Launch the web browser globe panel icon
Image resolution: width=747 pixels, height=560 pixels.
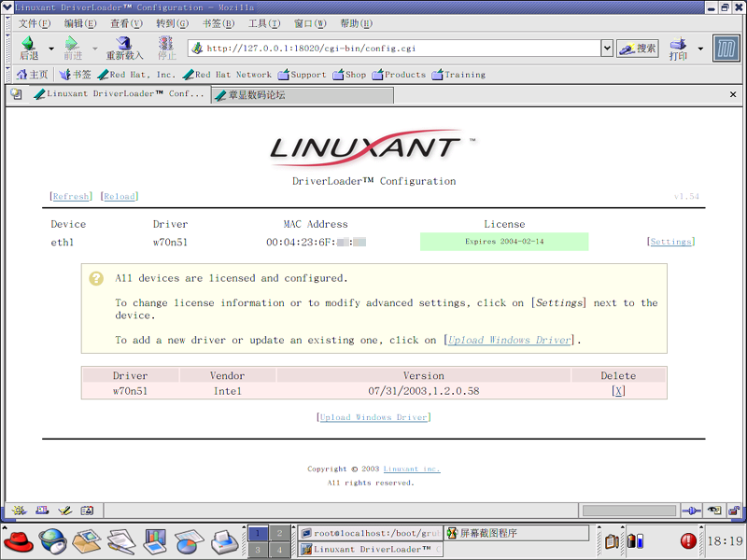pos(52,541)
